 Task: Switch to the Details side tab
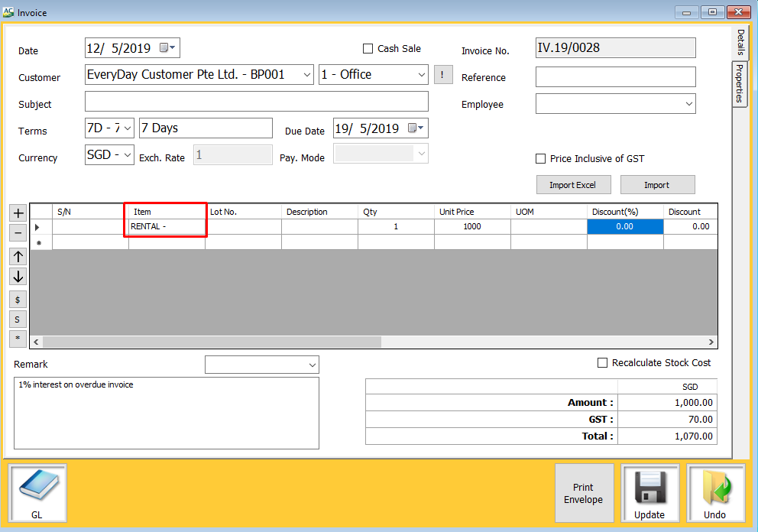[x=740, y=42]
